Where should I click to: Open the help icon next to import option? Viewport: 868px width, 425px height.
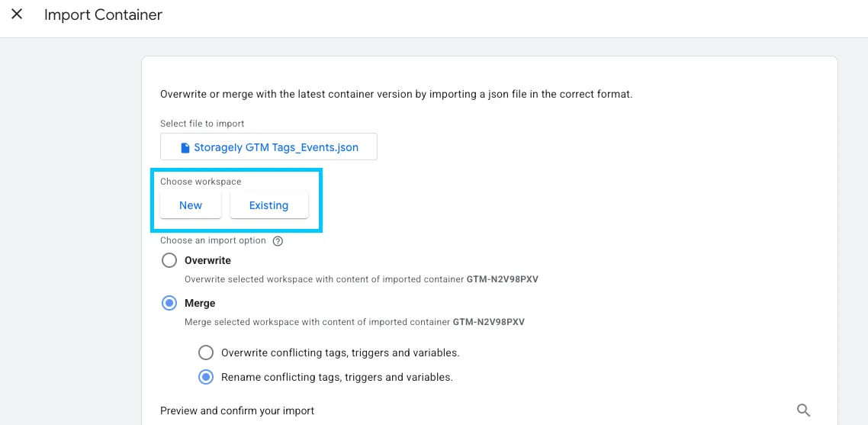(x=278, y=241)
